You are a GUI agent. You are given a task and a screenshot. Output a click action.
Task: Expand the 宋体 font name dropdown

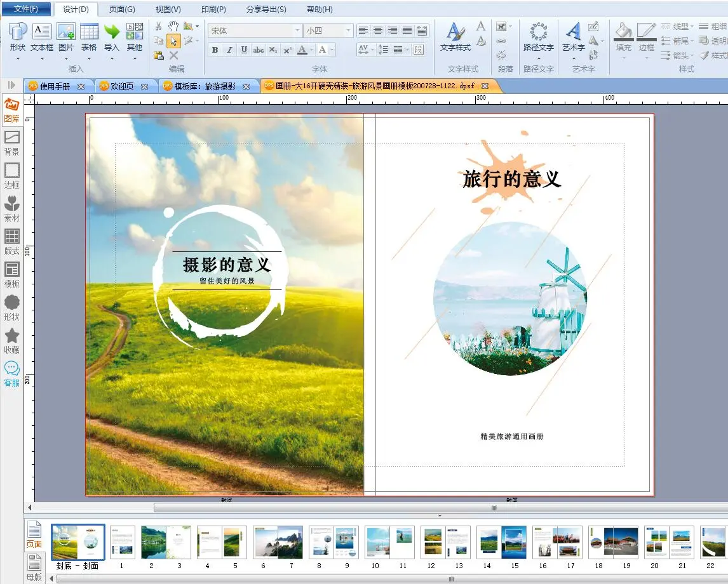pos(297,30)
